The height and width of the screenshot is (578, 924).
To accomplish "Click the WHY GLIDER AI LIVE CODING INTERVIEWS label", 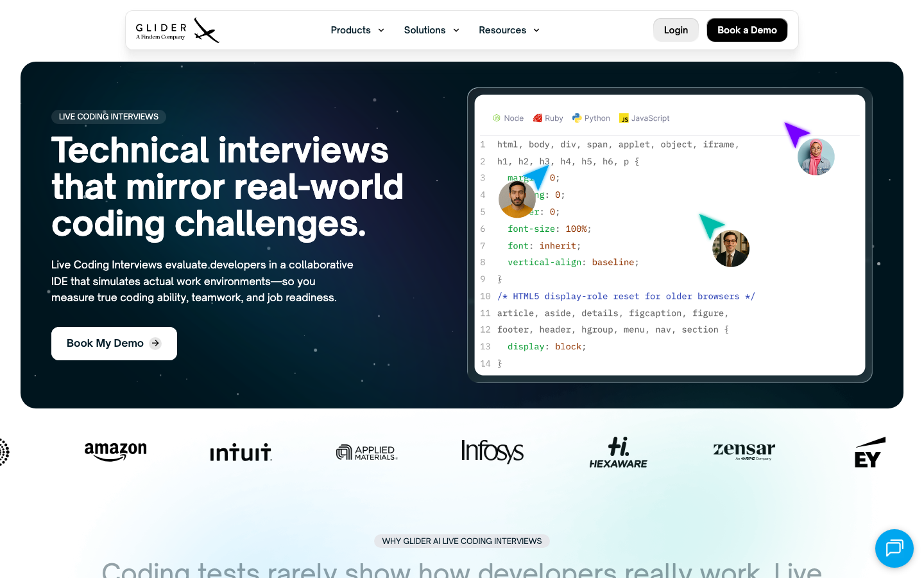I will [x=462, y=541].
